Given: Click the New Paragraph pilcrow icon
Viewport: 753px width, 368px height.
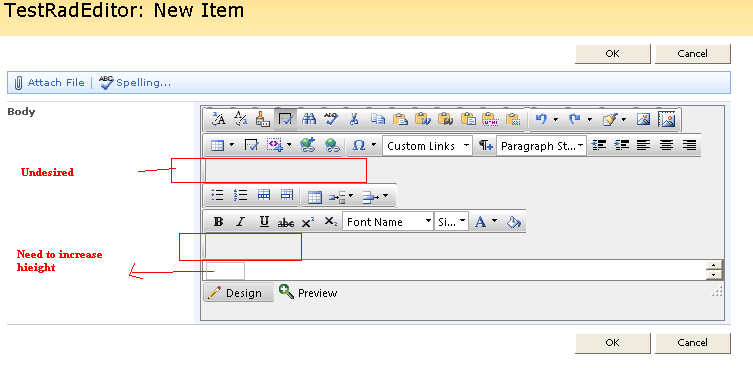Looking at the screenshot, I should [x=485, y=146].
